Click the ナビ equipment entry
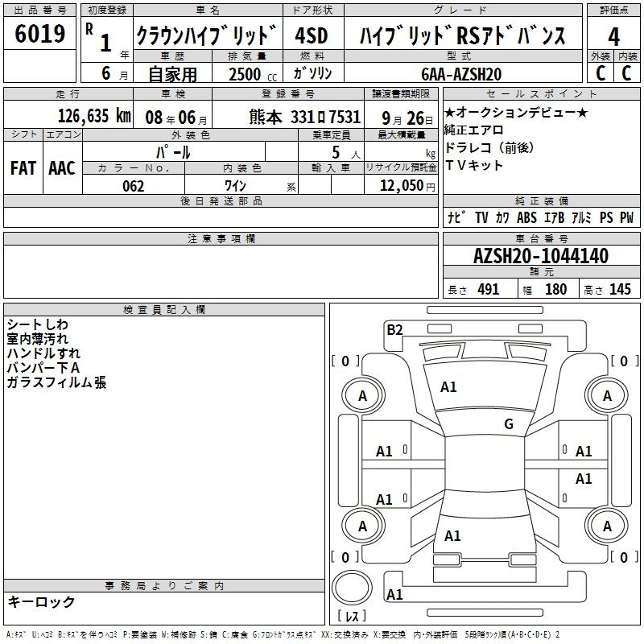 (456, 217)
